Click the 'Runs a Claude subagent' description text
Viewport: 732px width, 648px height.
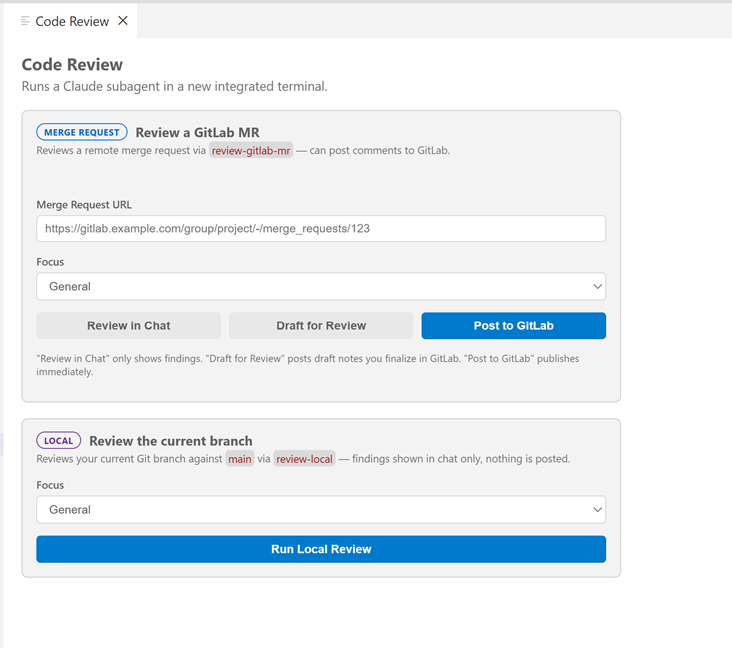coord(175,86)
